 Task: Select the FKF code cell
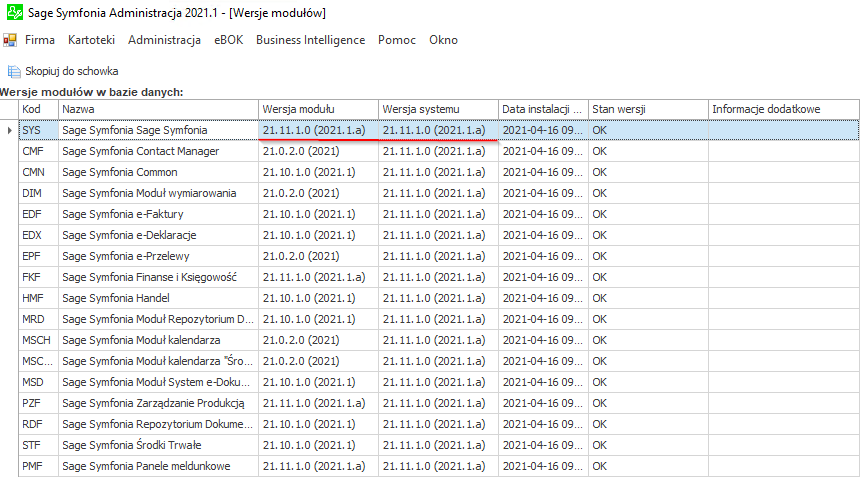38,277
